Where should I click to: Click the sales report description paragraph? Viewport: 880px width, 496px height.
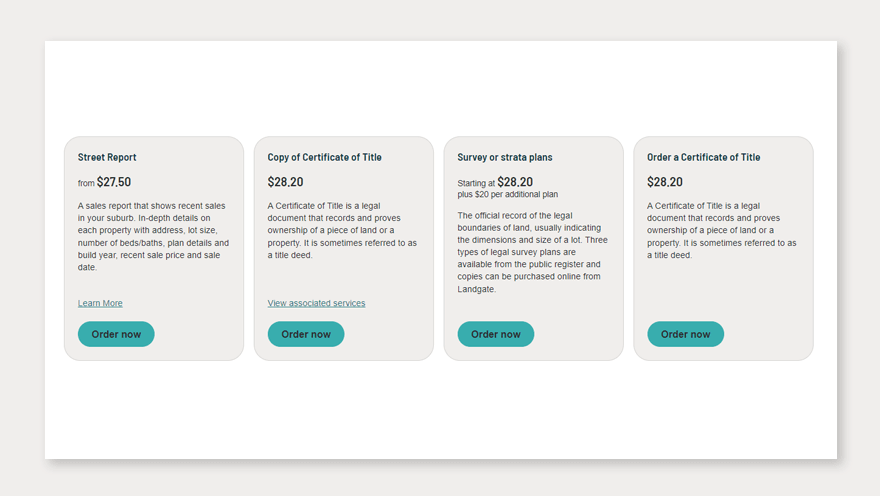click(153, 236)
